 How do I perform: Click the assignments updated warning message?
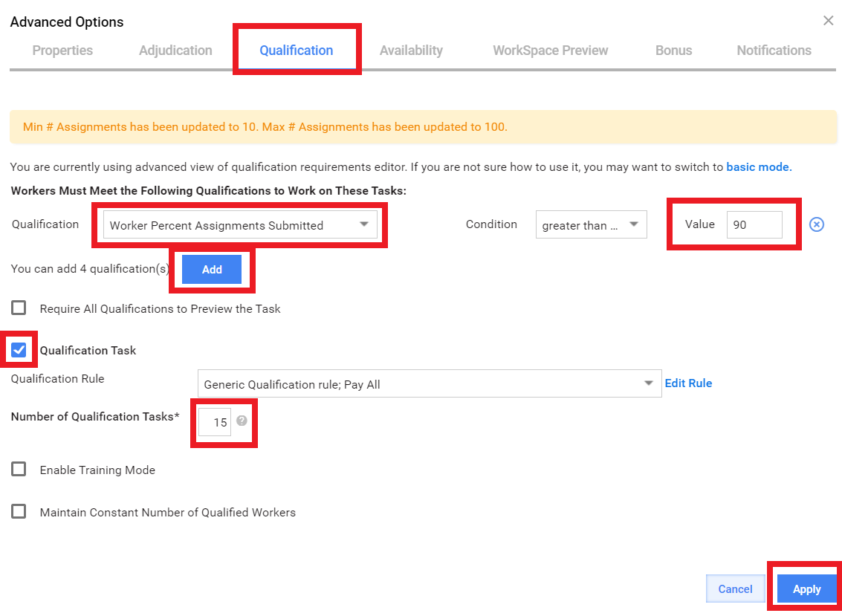pos(423,127)
